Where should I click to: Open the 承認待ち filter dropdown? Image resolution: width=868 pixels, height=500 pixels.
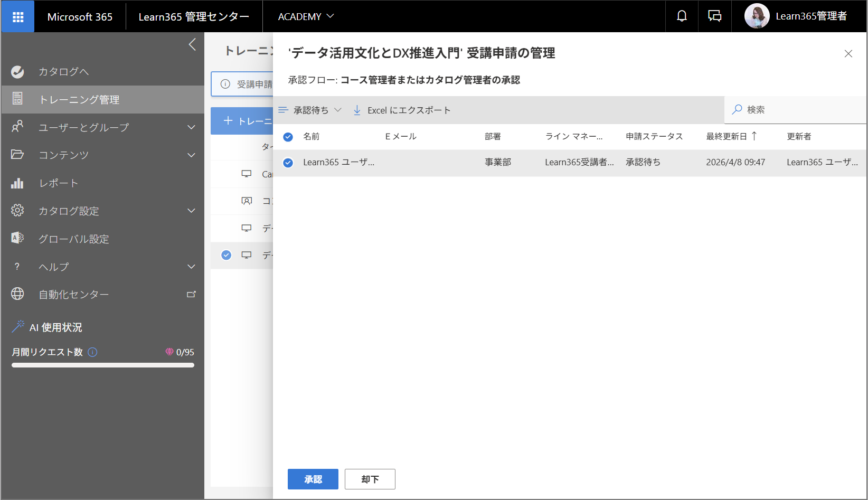(310, 110)
